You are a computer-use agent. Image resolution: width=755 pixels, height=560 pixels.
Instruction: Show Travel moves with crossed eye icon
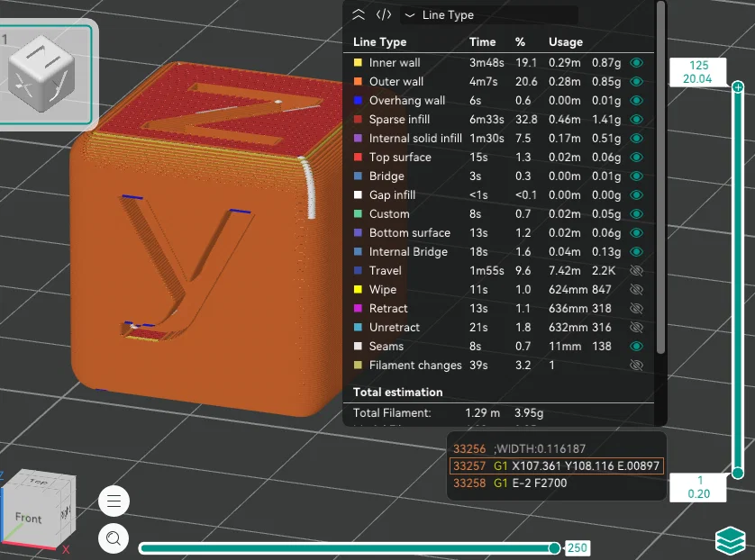point(637,271)
